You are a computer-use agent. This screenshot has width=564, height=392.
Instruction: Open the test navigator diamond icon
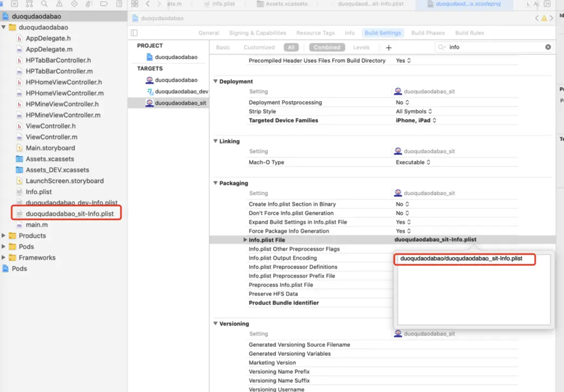click(x=74, y=4)
